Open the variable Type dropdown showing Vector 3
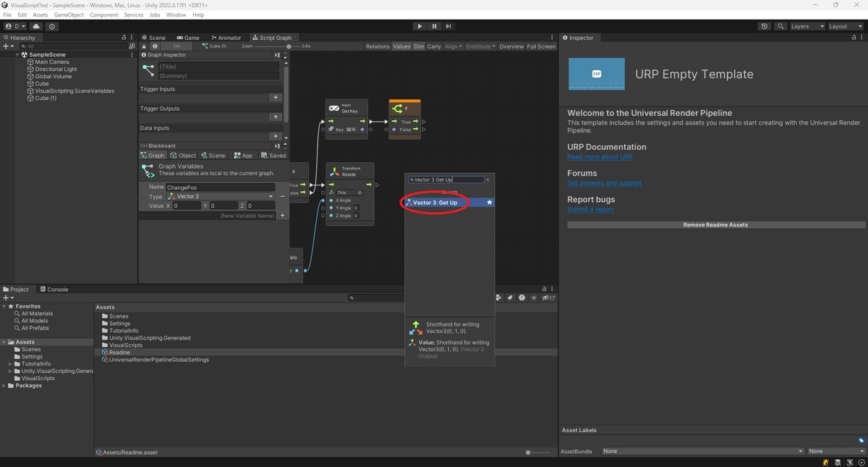This screenshot has height=467, width=868. click(220, 196)
